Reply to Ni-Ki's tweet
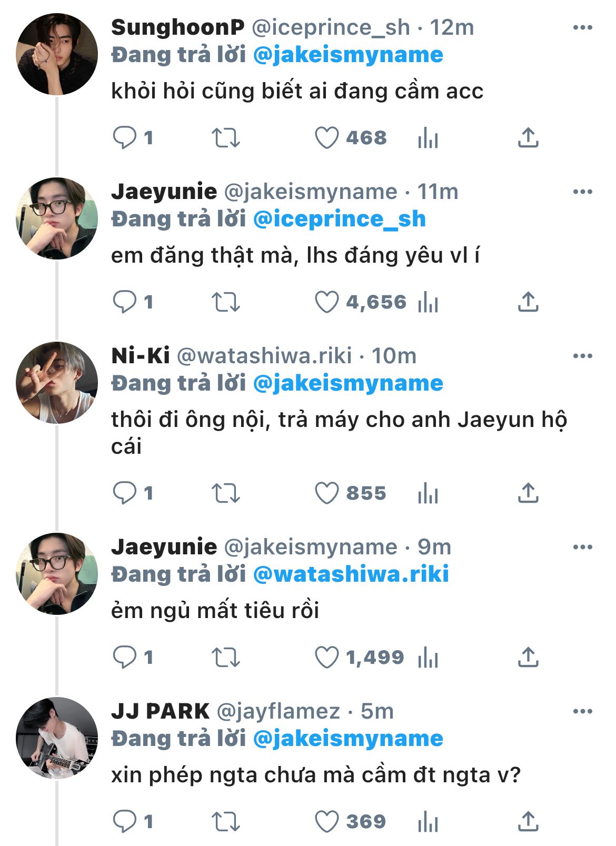This screenshot has height=846, width=616. (125, 494)
